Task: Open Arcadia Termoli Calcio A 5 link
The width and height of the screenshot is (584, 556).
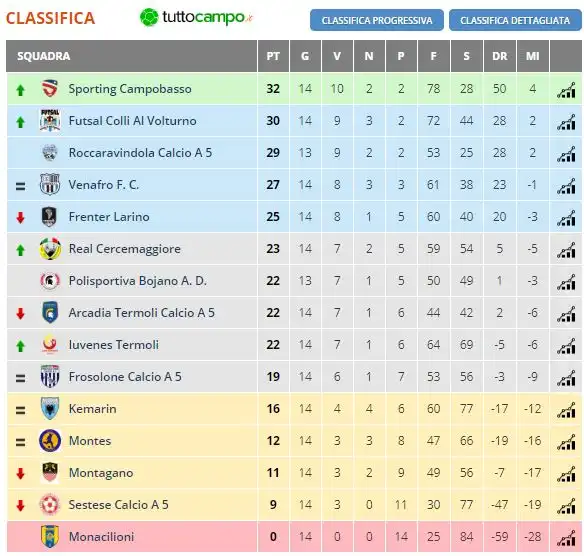Action: coord(142,313)
